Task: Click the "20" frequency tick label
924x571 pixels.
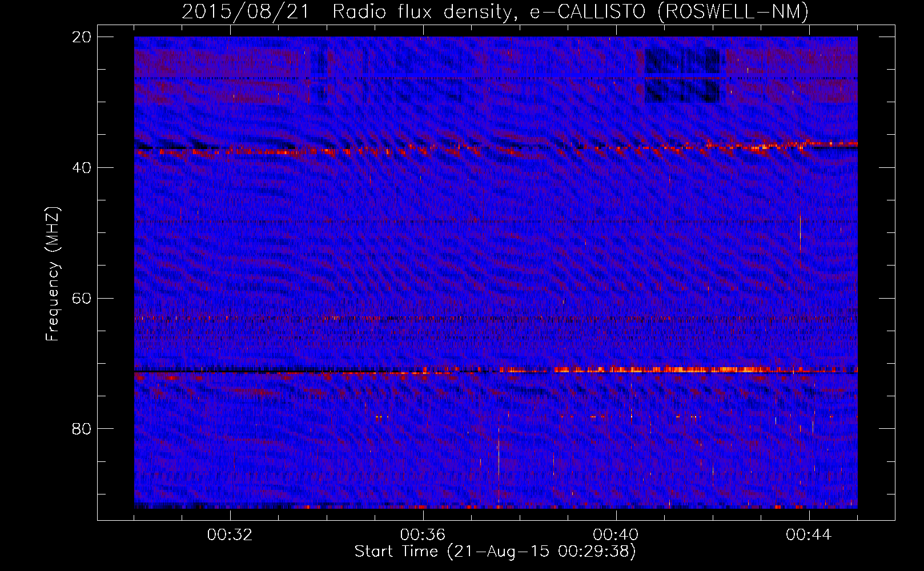Action: click(82, 37)
